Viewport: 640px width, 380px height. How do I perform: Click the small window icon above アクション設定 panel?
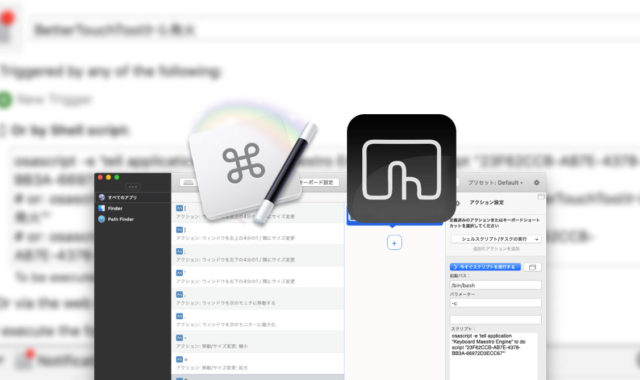pos(541,197)
